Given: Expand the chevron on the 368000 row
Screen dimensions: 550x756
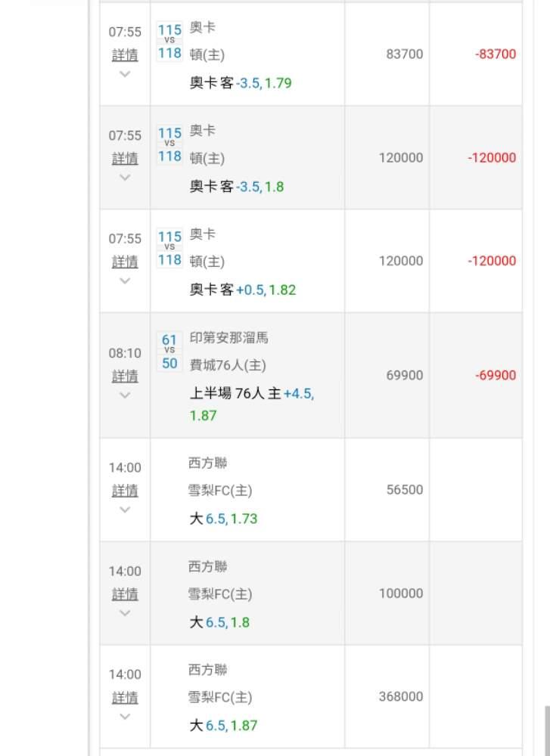Looking at the screenshot, I should 125,716.
